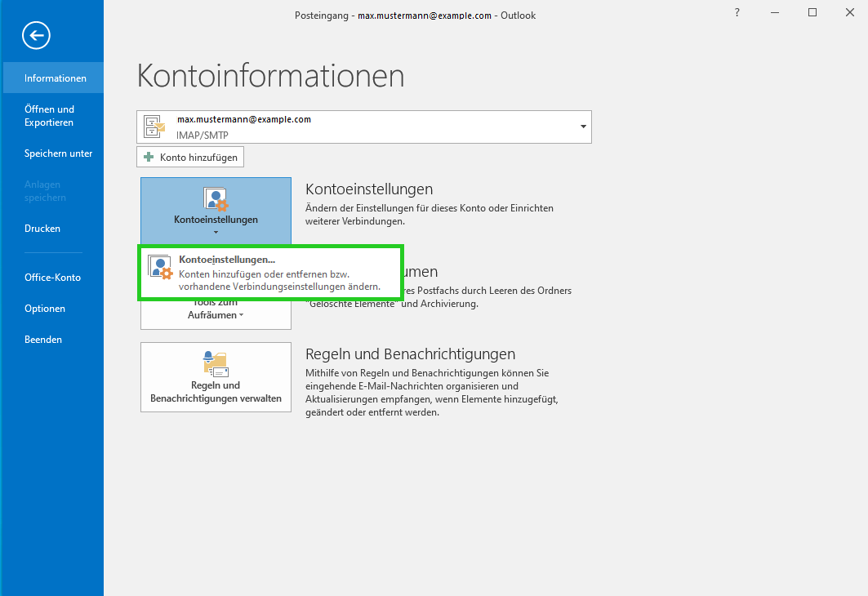
Task: Select Öffnen und Exportieren
Action: click(x=53, y=116)
